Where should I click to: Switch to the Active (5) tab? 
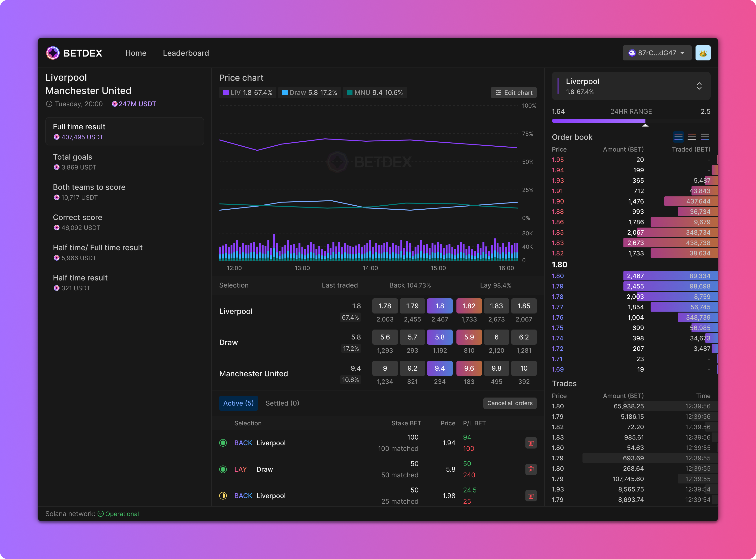tap(238, 403)
